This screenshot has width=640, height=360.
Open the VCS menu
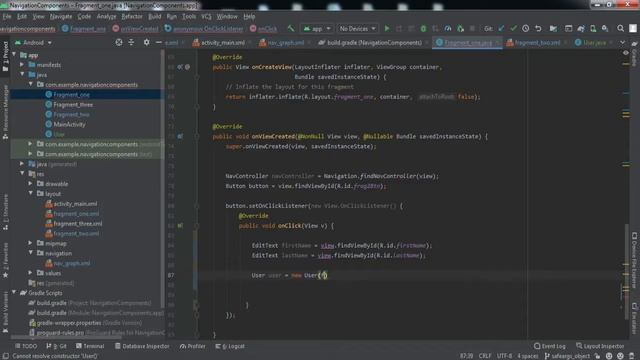point(206,17)
